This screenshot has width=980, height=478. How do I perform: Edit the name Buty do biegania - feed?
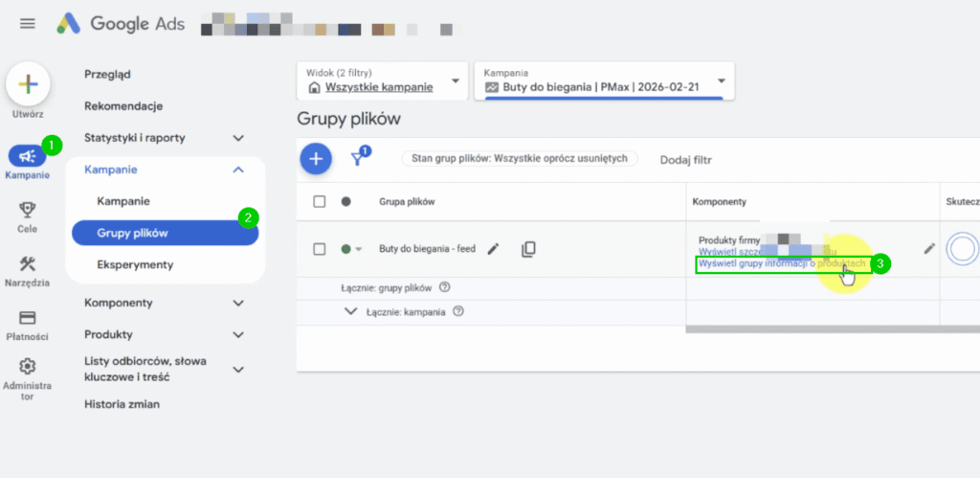(x=493, y=249)
